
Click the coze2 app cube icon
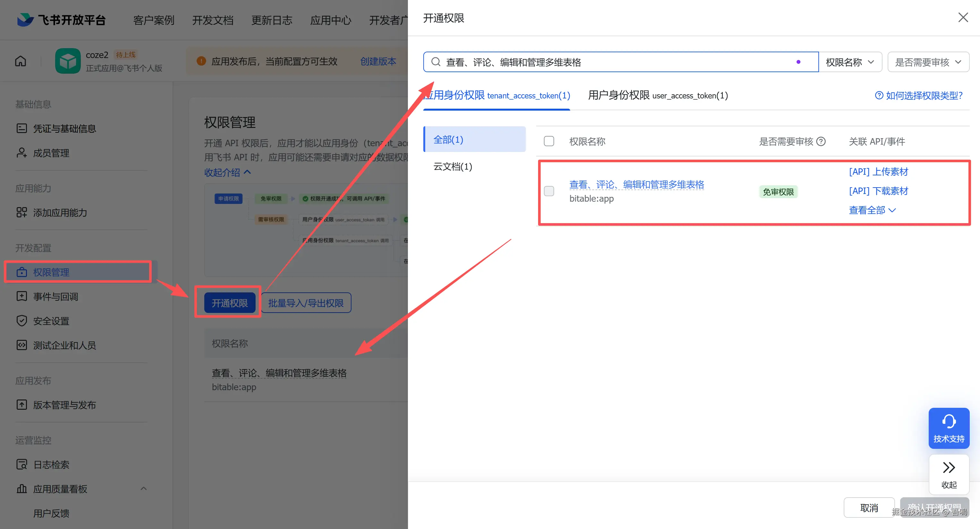click(68, 61)
